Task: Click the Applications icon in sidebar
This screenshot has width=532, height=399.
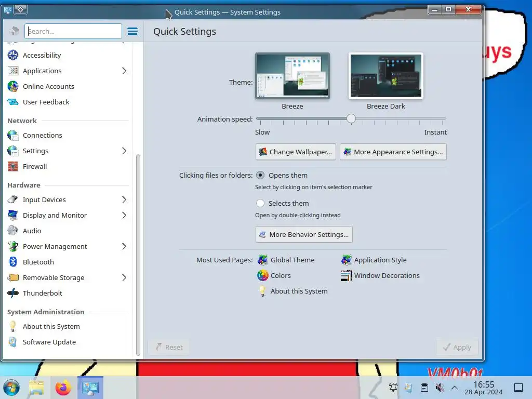Action: click(13, 71)
